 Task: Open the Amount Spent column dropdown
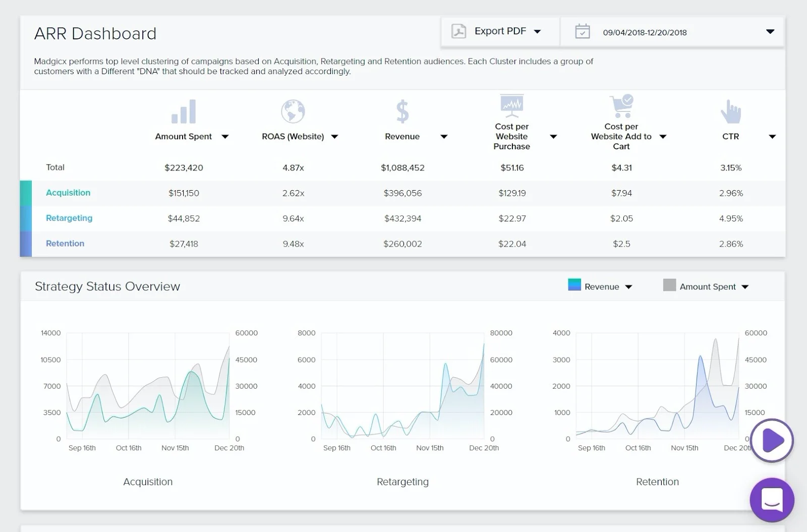click(225, 137)
